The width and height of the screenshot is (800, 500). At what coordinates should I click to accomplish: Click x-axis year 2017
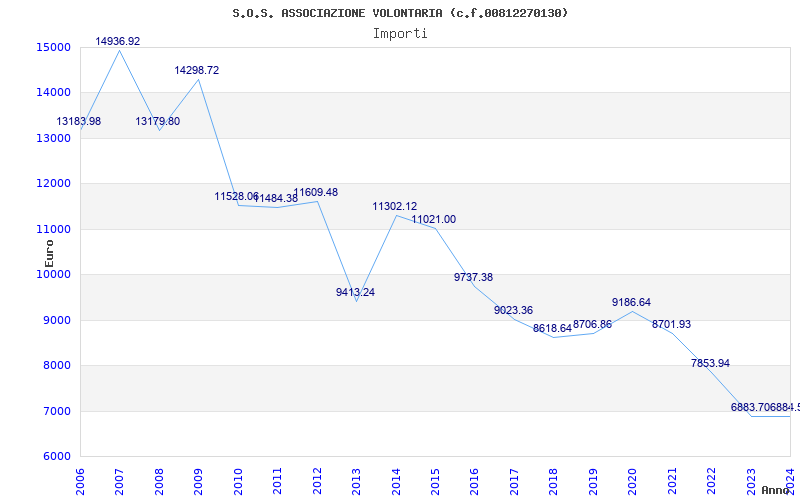[x=514, y=482]
